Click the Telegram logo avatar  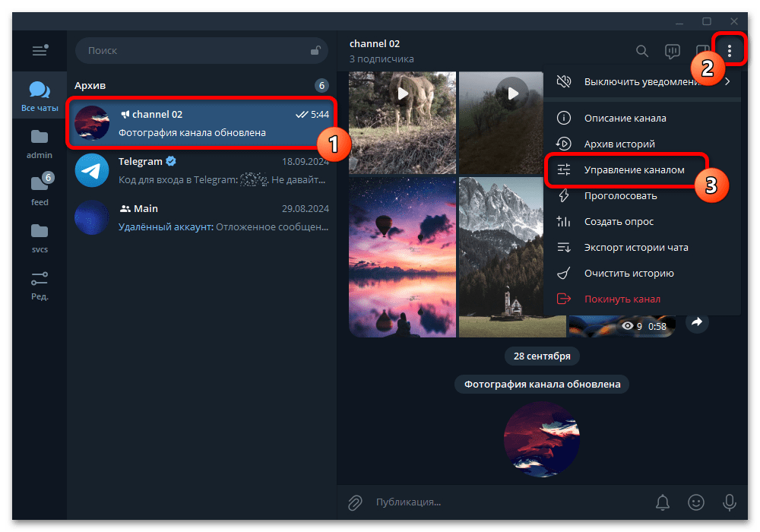92,170
